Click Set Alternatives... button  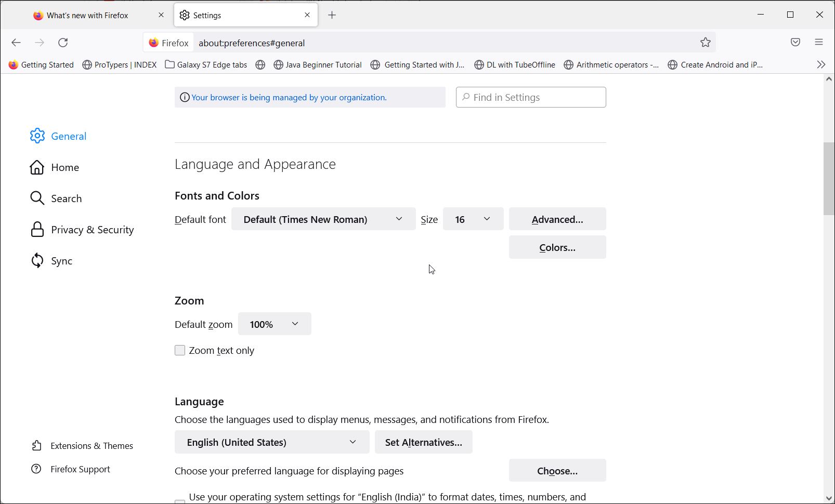tap(424, 442)
